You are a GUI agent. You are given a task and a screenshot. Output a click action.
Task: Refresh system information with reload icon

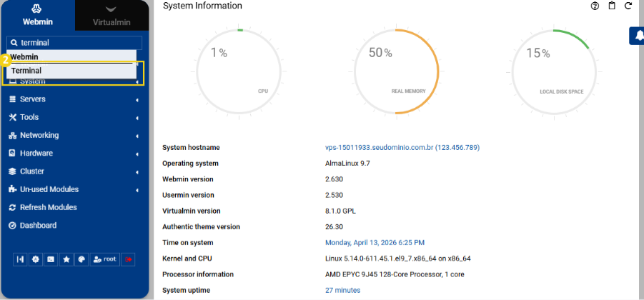[x=628, y=6]
